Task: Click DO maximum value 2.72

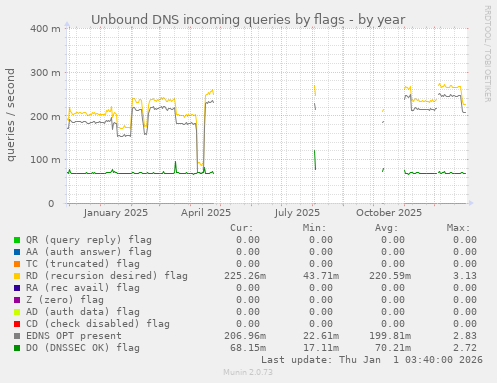Action: pyautogui.click(x=465, y=348)
